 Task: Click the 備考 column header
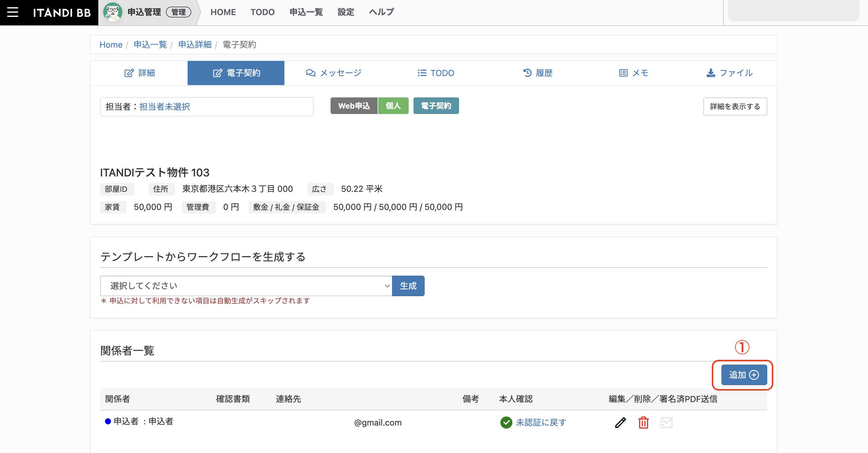pos(470,399)
